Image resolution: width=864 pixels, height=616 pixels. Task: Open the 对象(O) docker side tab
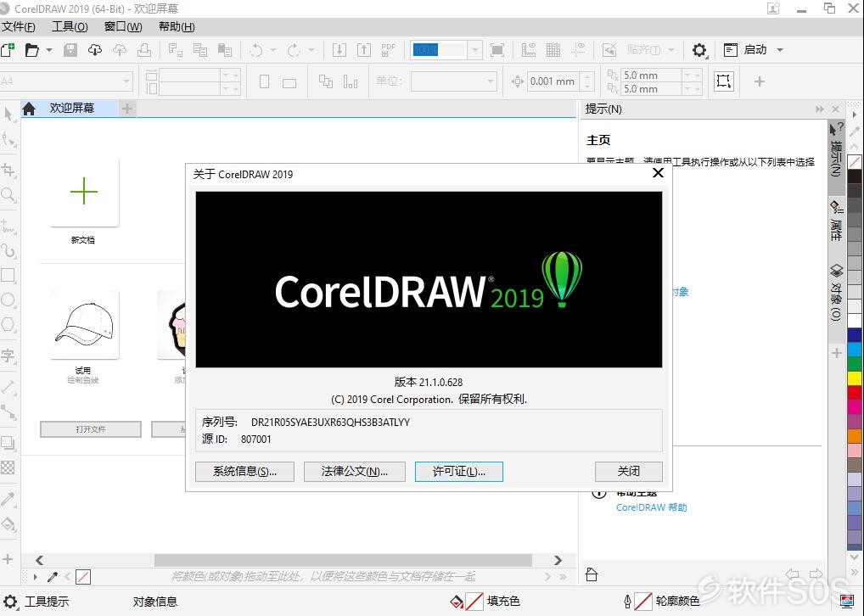tap(836, 292)
